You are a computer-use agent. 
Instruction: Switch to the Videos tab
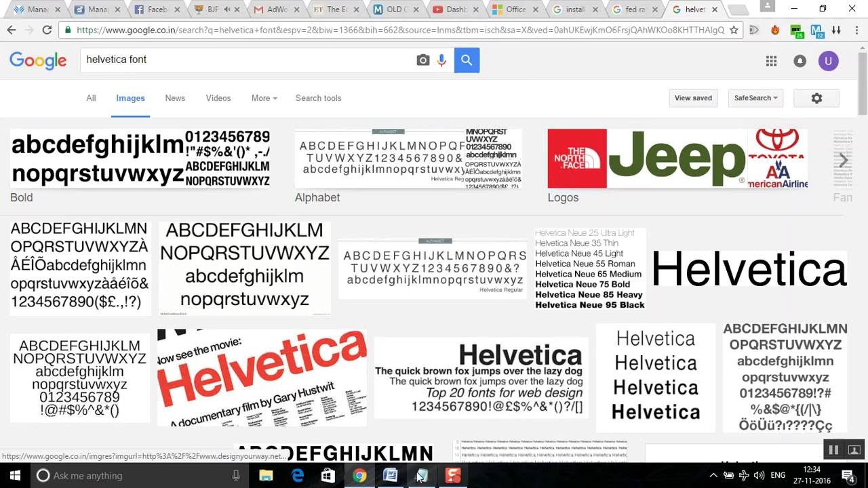218,98
